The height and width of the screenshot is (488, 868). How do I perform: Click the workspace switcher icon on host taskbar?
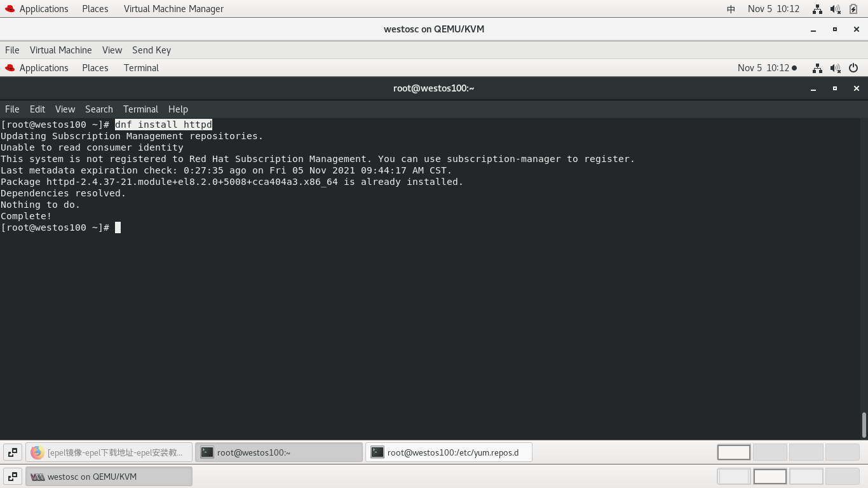point(12,476)
